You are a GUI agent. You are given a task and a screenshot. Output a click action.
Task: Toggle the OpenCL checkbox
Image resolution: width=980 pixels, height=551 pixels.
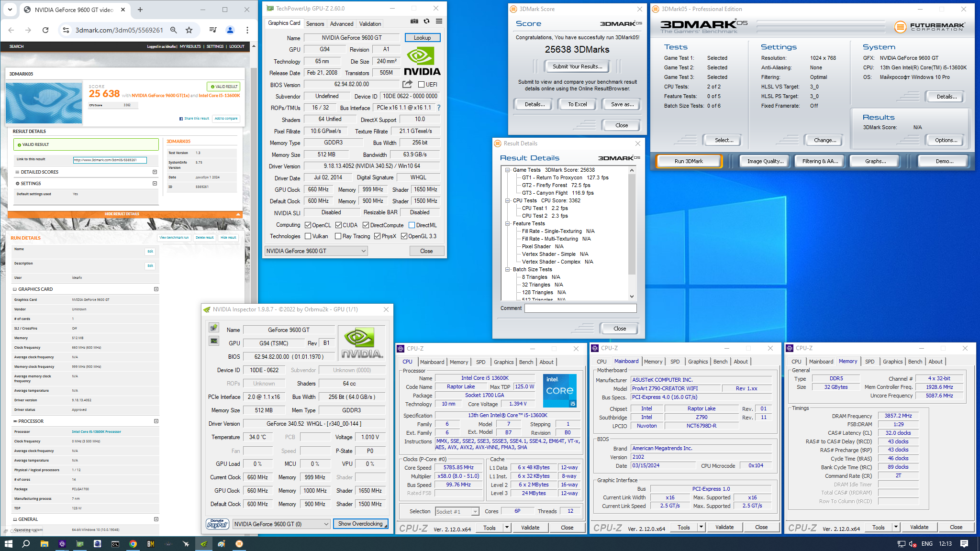pos(308,225)
